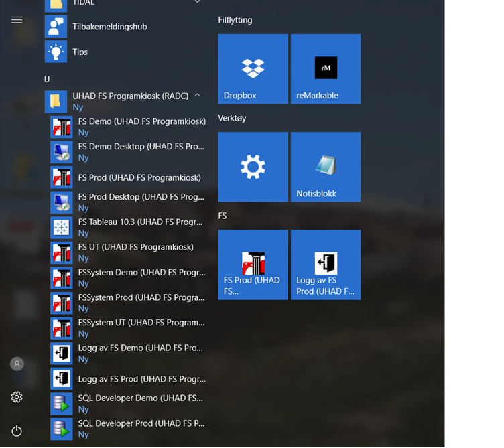
Task: Click 'FS Tableau 10.3 (UHAD FS Progr...' text
Action: [141, 222]
